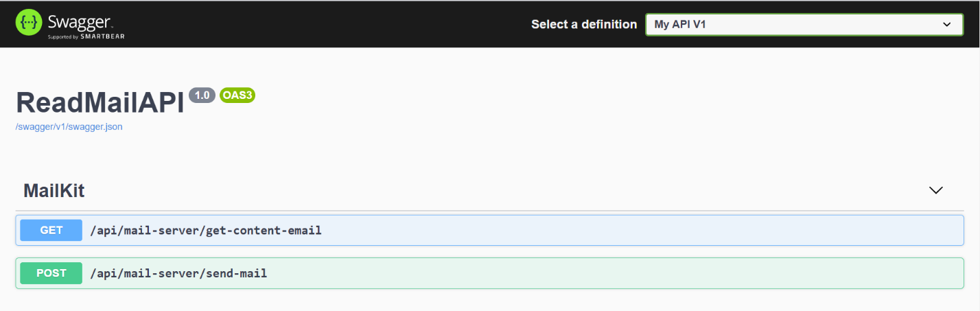980x311 pixels.
Task: Click the My API V1 text in selector
Action: tap(680, 24)
